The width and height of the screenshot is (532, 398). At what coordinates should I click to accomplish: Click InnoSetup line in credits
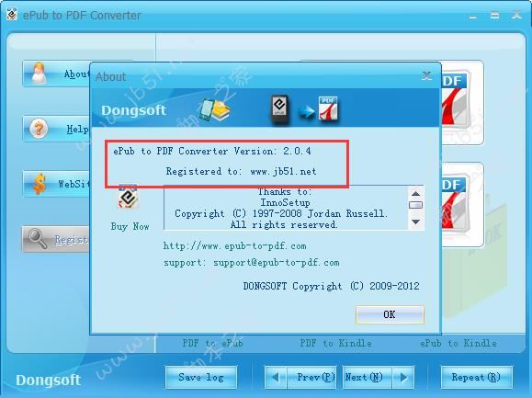click(285, 202)
